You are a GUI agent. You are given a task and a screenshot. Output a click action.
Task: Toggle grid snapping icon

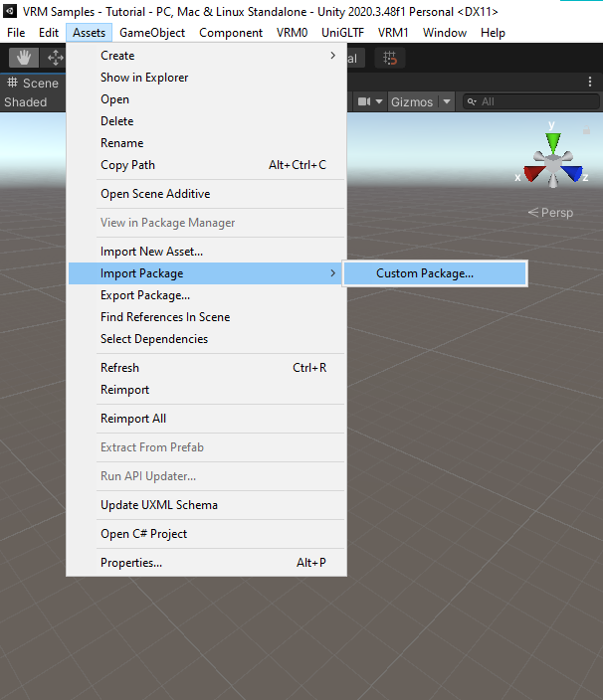point(389,58)
